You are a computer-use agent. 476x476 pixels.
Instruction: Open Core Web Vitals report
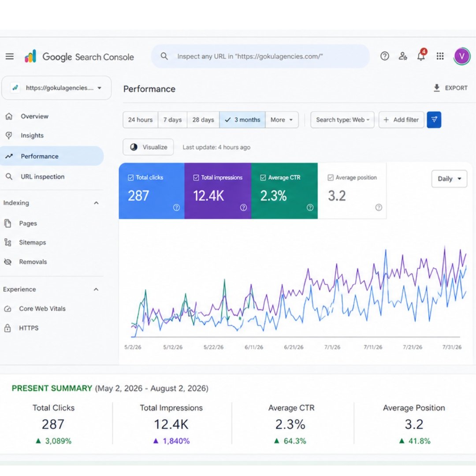[42, 309]
